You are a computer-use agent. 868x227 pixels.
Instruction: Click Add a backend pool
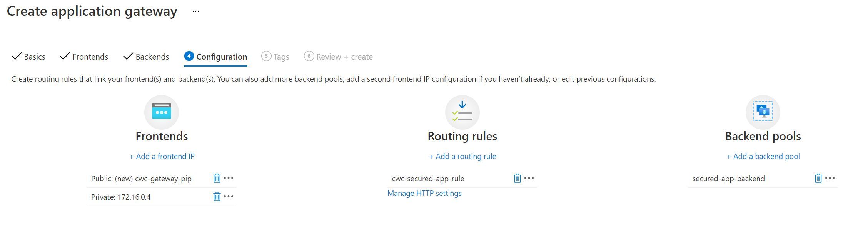763,156
